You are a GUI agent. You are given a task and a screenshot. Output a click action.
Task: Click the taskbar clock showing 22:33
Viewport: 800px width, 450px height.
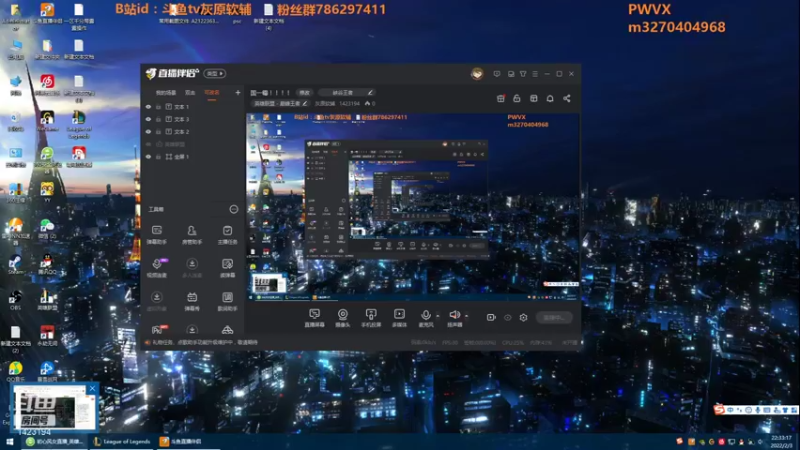pyautogui.click(x=782, y=442)
